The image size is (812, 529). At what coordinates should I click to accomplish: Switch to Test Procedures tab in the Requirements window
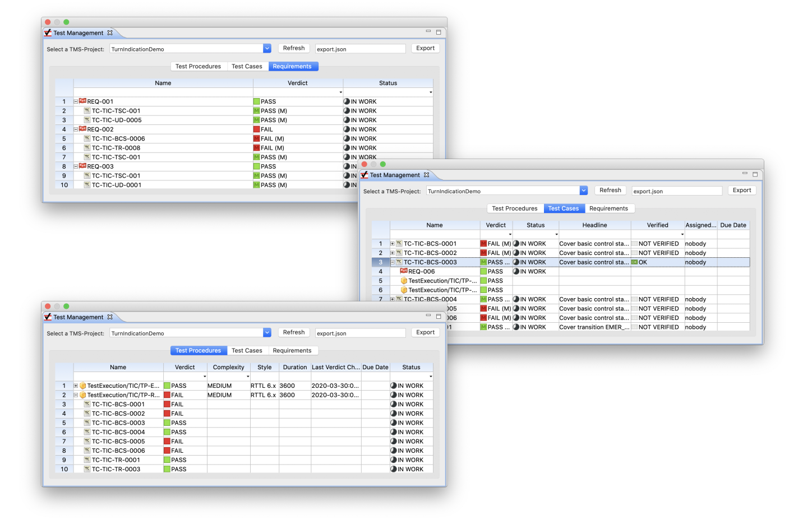(198, 66)
